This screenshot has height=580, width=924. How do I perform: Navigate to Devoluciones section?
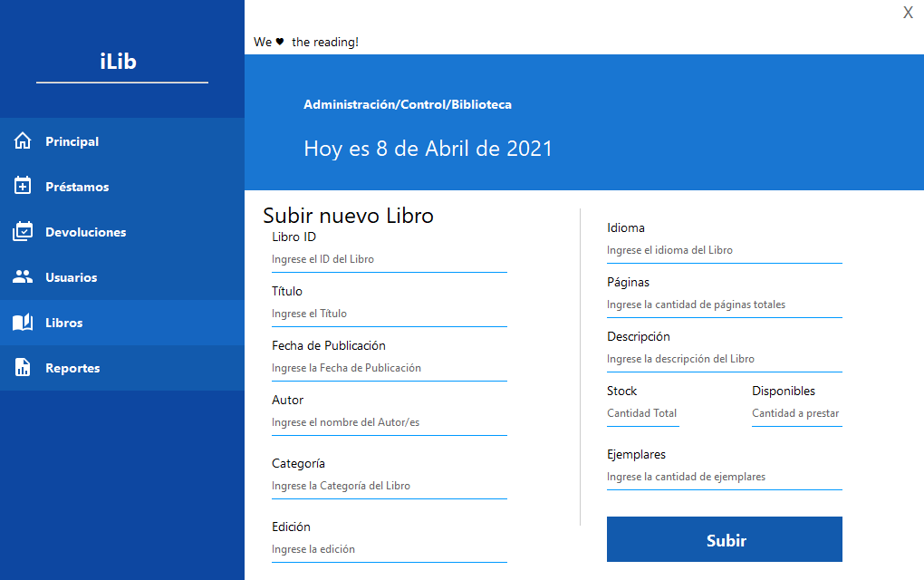122,232
